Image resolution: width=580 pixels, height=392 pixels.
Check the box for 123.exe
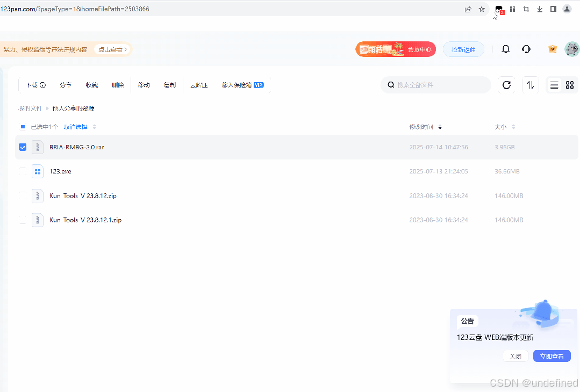pos(23,171)
